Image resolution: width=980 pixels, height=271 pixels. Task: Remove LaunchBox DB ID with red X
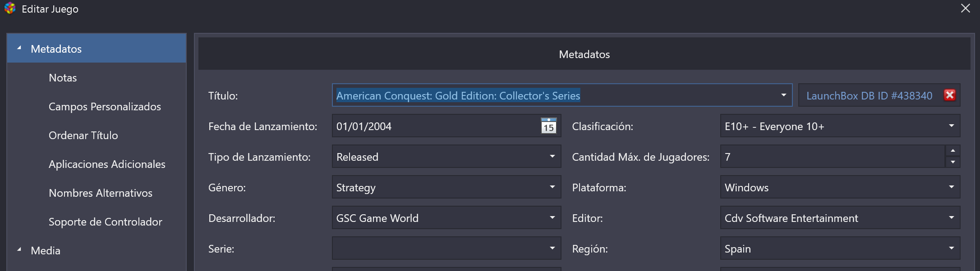tap(949, 95)
